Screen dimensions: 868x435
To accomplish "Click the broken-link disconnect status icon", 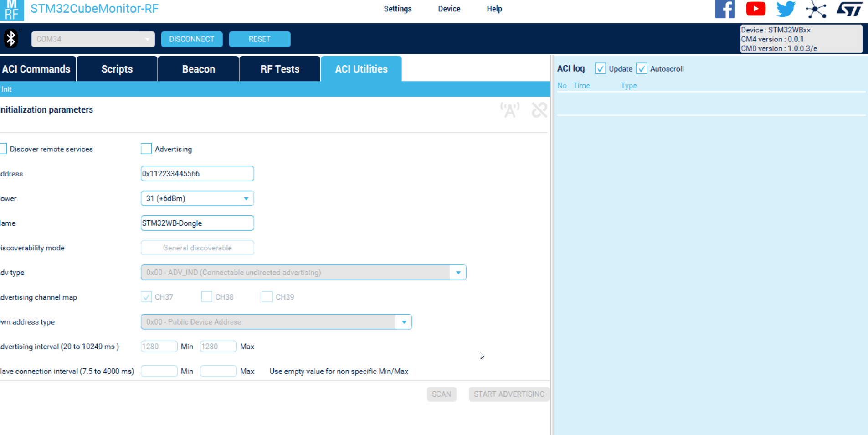I will 539,110.
